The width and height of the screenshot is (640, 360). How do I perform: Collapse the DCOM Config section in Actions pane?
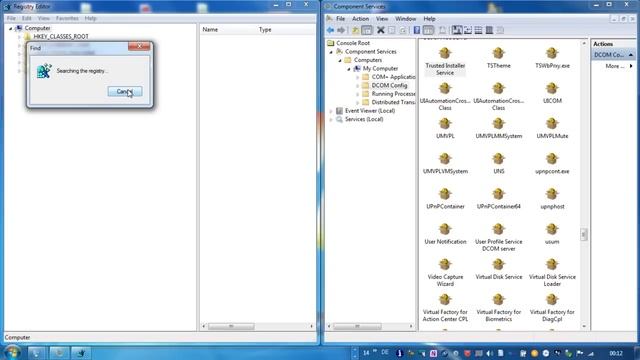(x=631, y=55)
